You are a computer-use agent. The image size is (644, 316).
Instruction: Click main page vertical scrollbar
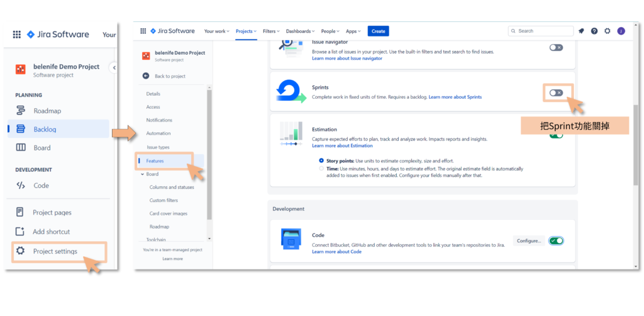636,144
